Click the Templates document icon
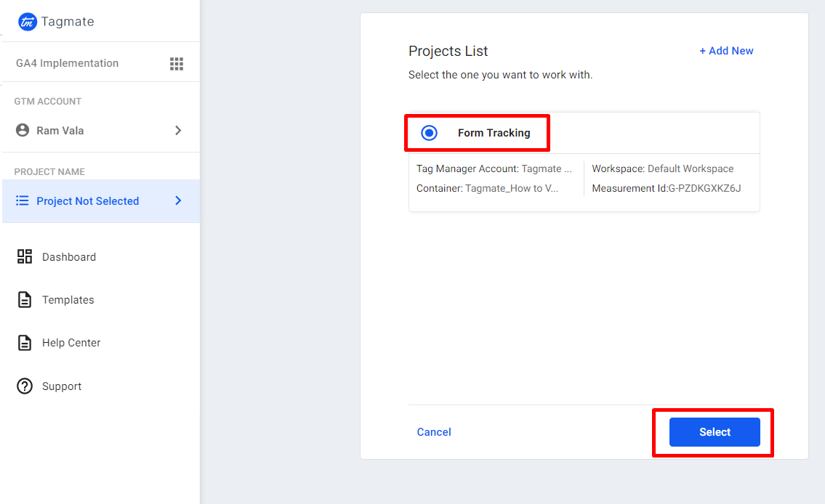The height and width of the screenshot is (504, 825). click(x=25, y=299)
